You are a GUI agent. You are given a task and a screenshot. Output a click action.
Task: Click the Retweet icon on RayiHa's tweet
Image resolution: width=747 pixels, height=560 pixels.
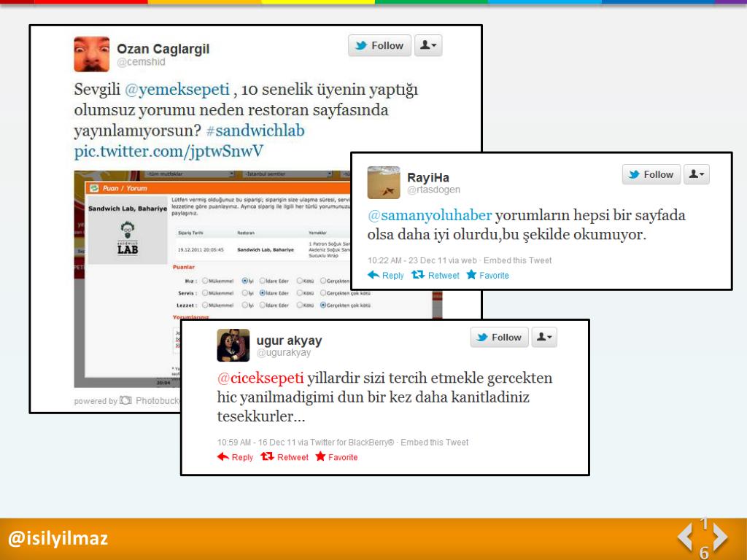point(418,275)
